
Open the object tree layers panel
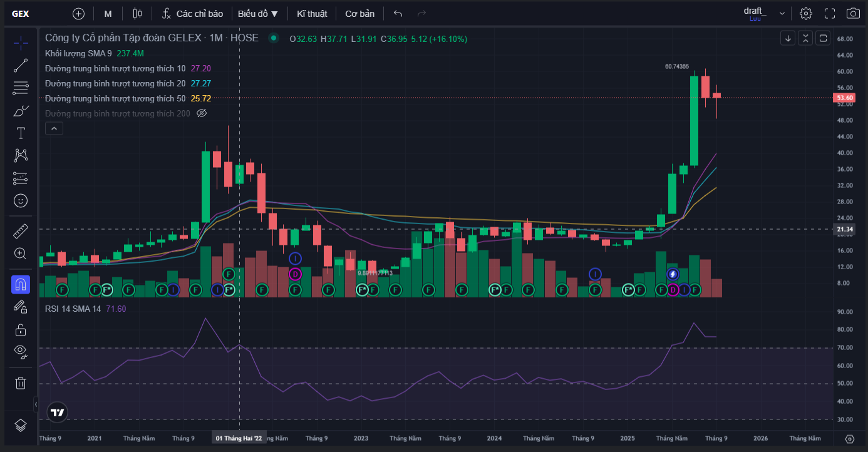[x=21, y=425]
